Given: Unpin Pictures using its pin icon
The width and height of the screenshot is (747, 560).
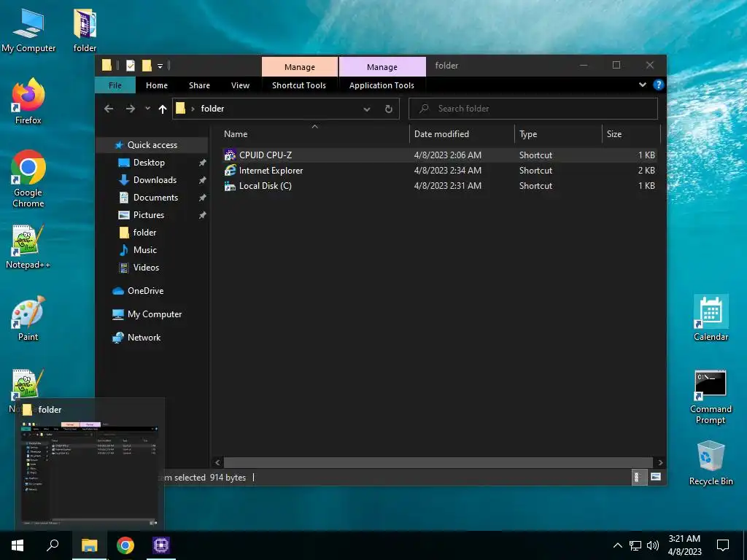Looking at the screenshot, I should coord(202,215).
